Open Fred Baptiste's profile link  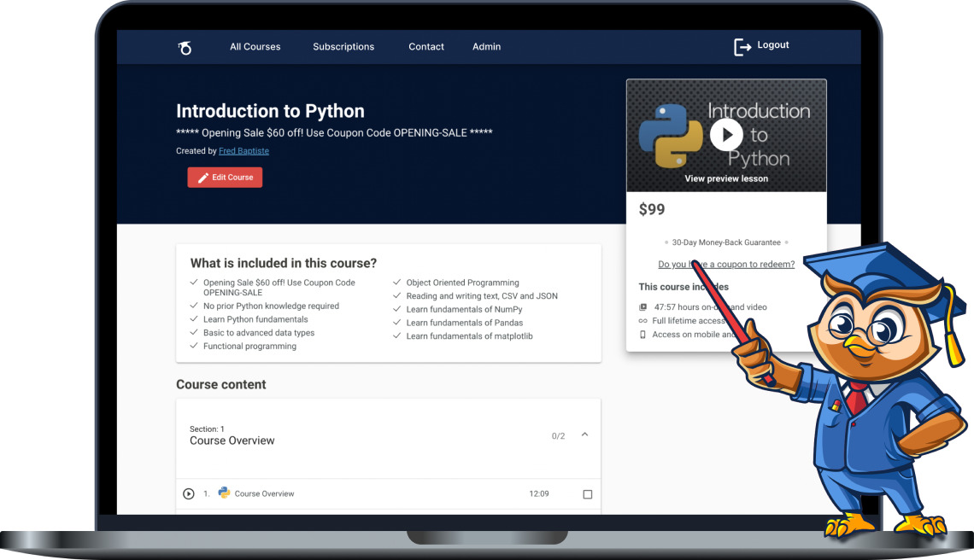pyautogui.click(x=243, y=150)
